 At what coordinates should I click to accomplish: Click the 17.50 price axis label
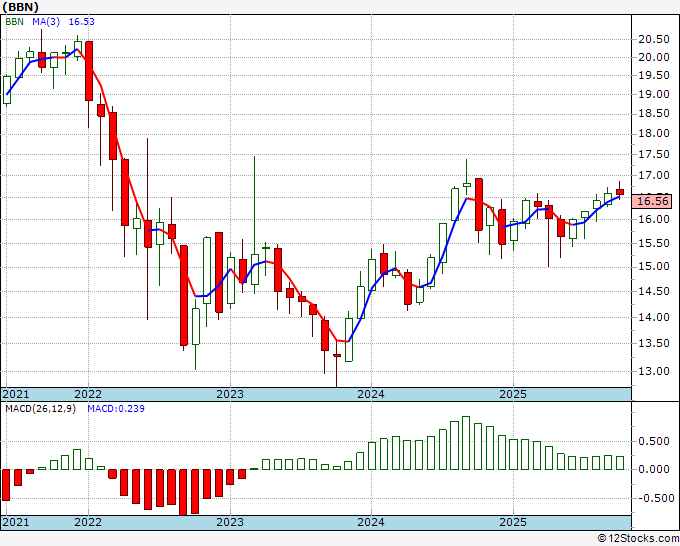654,154
